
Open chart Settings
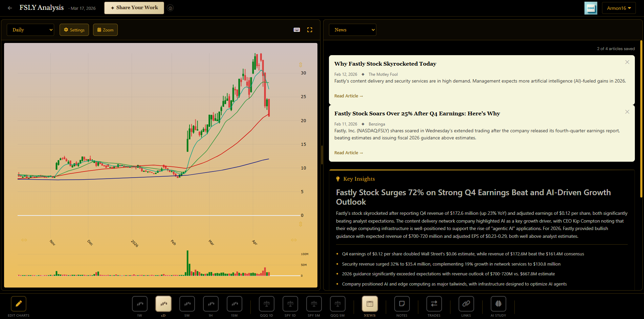click(74, 30)
